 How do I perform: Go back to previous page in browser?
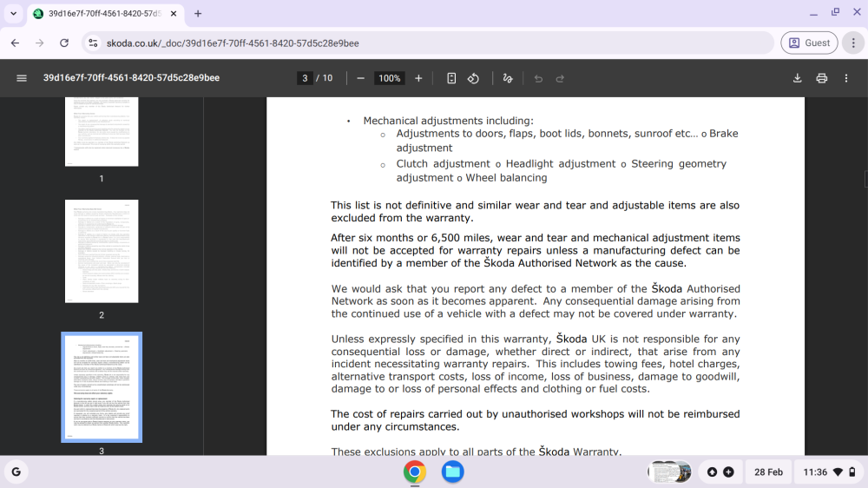point(15,43)
